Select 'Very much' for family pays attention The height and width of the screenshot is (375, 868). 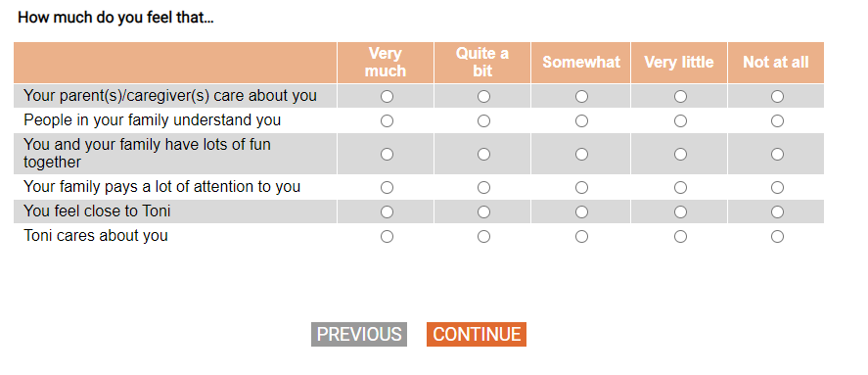pos(387,188)
